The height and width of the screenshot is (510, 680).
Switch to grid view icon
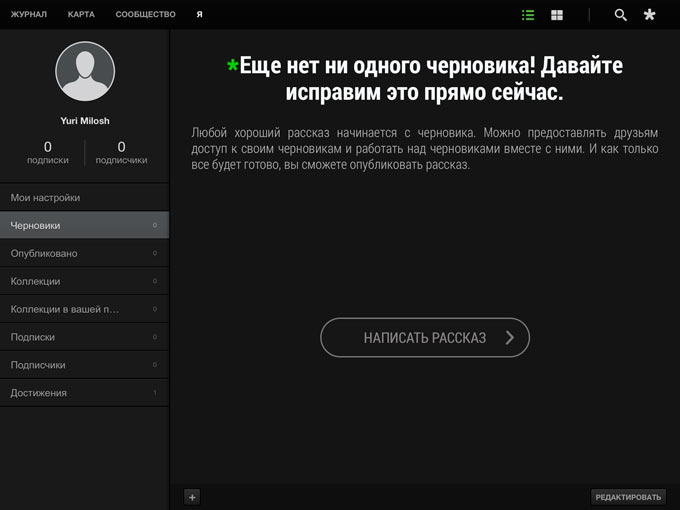557,15
